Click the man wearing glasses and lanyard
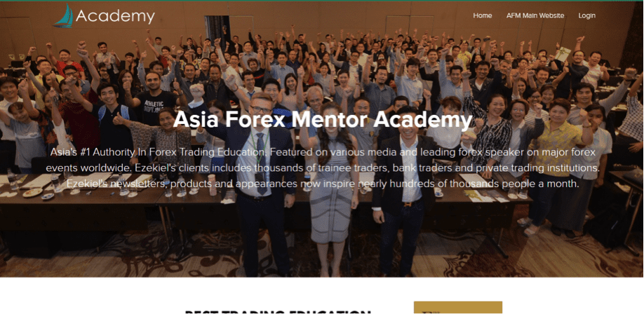The height and width of the screenshot is (314, 644). pyautogui.click(x=260, y=185)
